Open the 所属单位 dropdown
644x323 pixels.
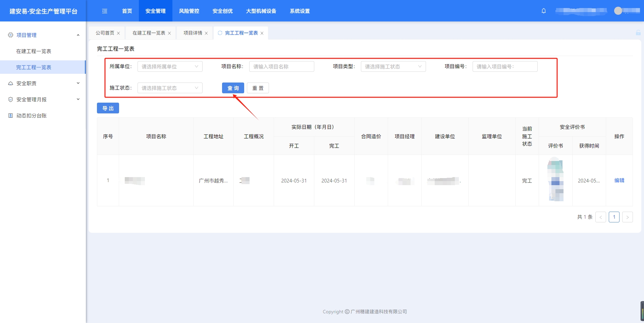point(170,66)
